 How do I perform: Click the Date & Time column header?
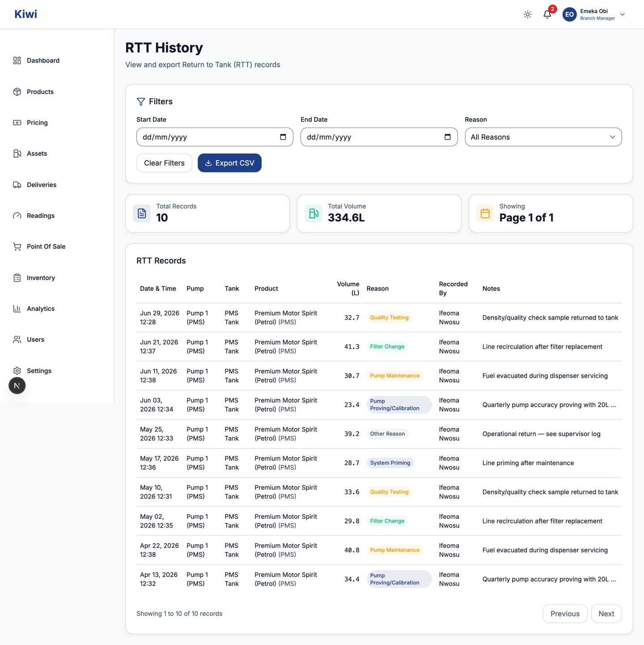pyautogui.click(x=158, y=289)
